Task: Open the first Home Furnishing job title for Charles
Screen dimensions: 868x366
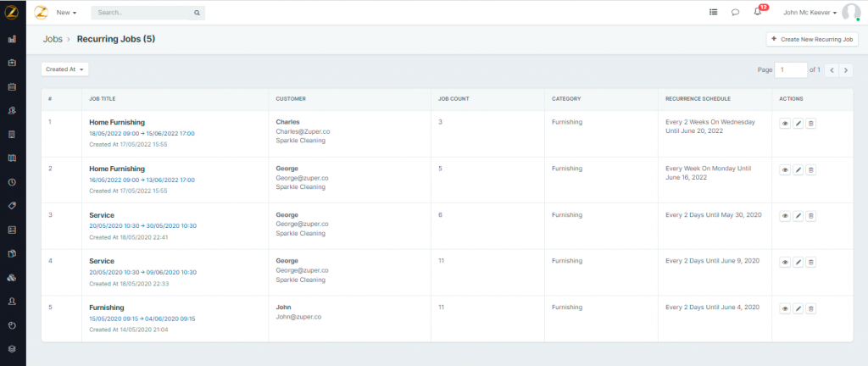Action: pos(117,122)
